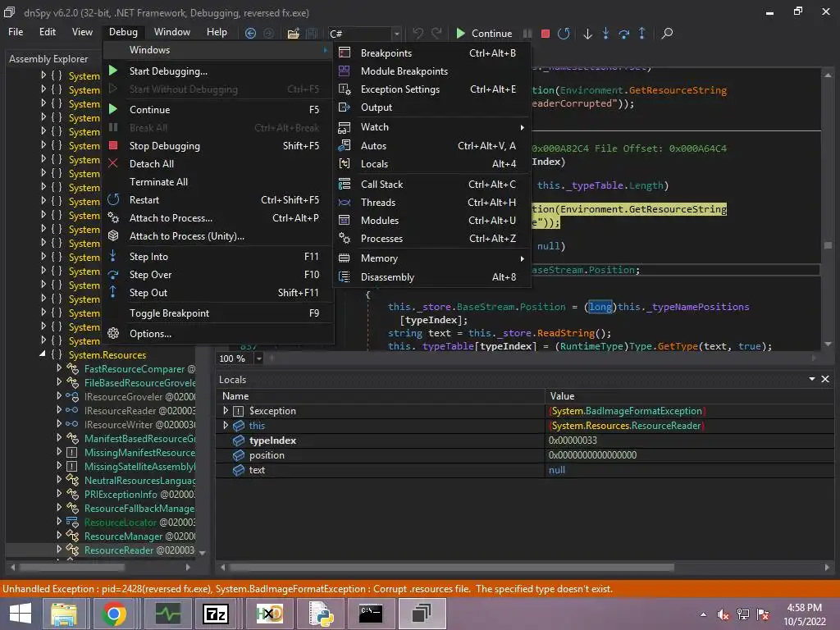Launch 7-Zip from the taskbar

click(216, 614)
